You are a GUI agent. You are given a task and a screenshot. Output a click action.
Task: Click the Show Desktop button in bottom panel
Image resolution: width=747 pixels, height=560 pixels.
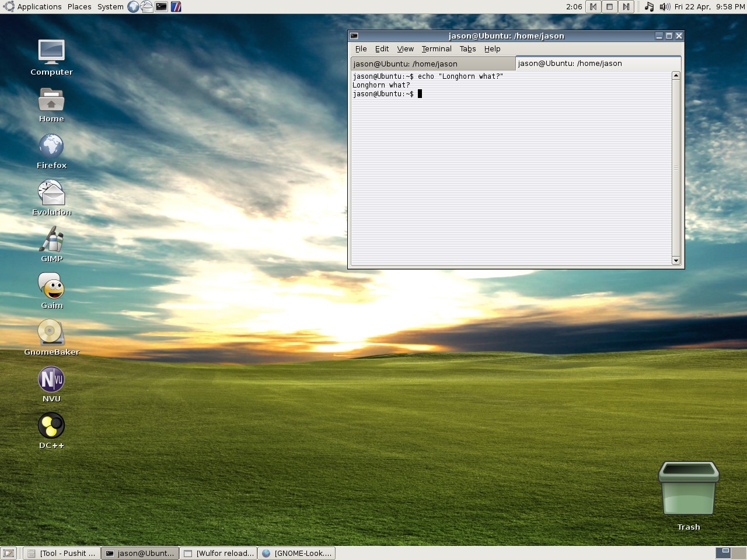tap(9, 554)
